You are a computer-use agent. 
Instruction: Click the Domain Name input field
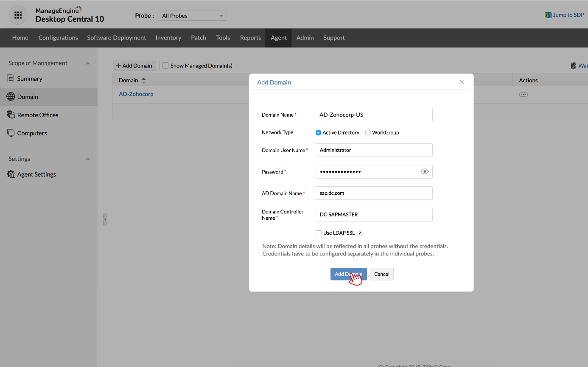point(374,115)
